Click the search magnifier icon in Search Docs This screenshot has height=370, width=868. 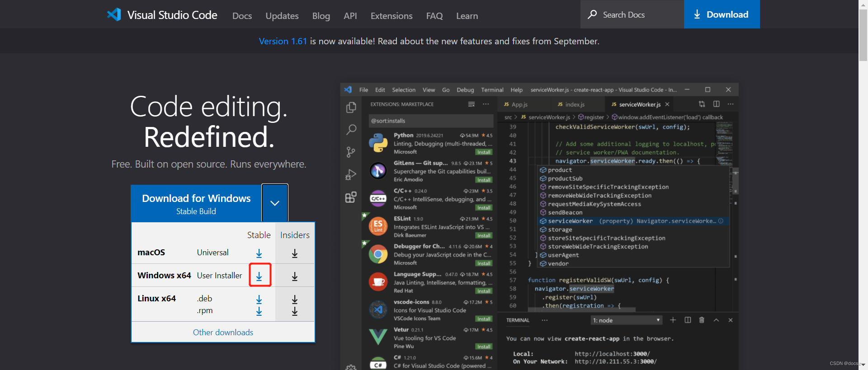[592, 14]
